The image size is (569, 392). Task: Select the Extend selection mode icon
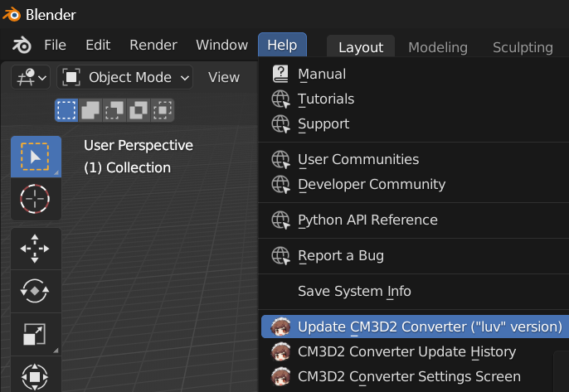90,110
